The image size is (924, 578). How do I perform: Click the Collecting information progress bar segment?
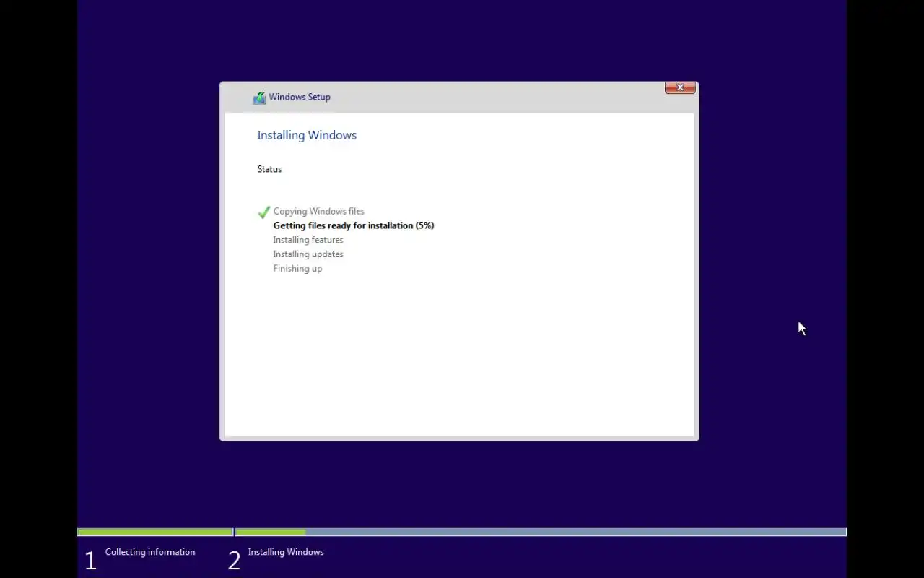[x=154, y=532]
